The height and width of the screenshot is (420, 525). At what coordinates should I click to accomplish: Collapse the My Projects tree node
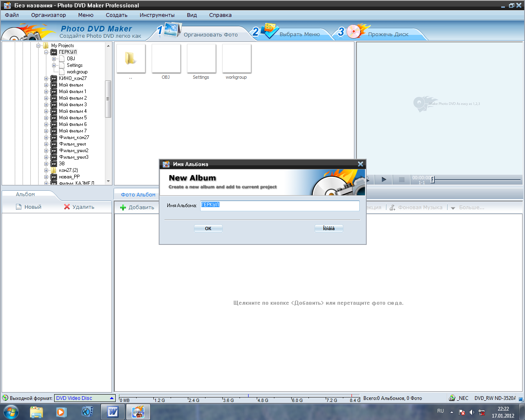coord(39,46)
